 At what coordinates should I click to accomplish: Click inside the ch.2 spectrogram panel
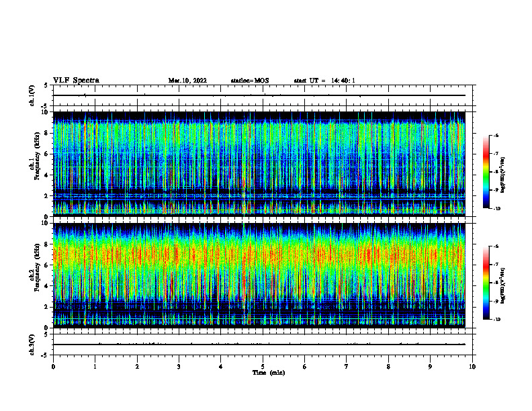pos(259,275)
